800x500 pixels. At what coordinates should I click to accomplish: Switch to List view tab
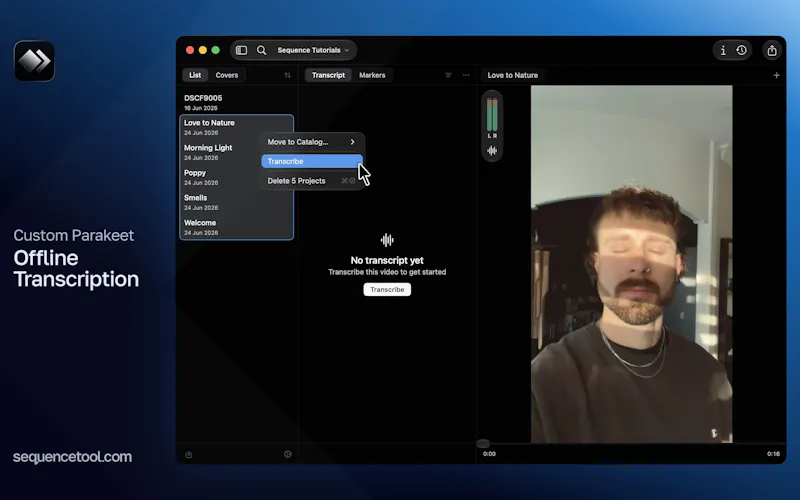click(x=195, y=75)
